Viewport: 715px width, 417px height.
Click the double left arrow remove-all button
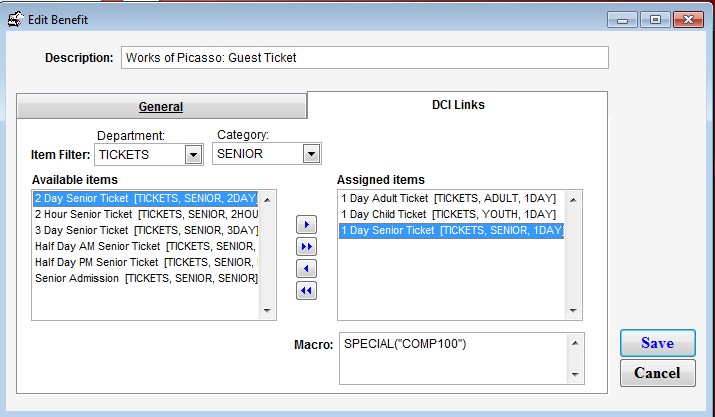(x=308, y=291)
